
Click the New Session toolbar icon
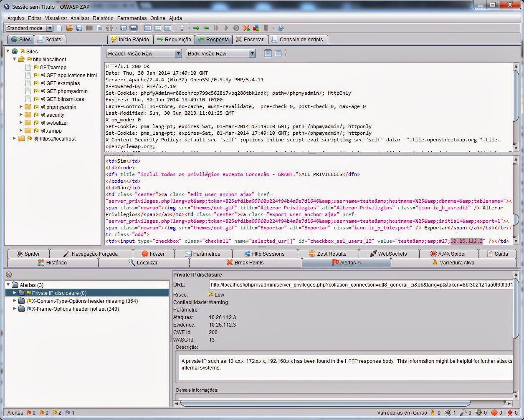pos(58,28)
